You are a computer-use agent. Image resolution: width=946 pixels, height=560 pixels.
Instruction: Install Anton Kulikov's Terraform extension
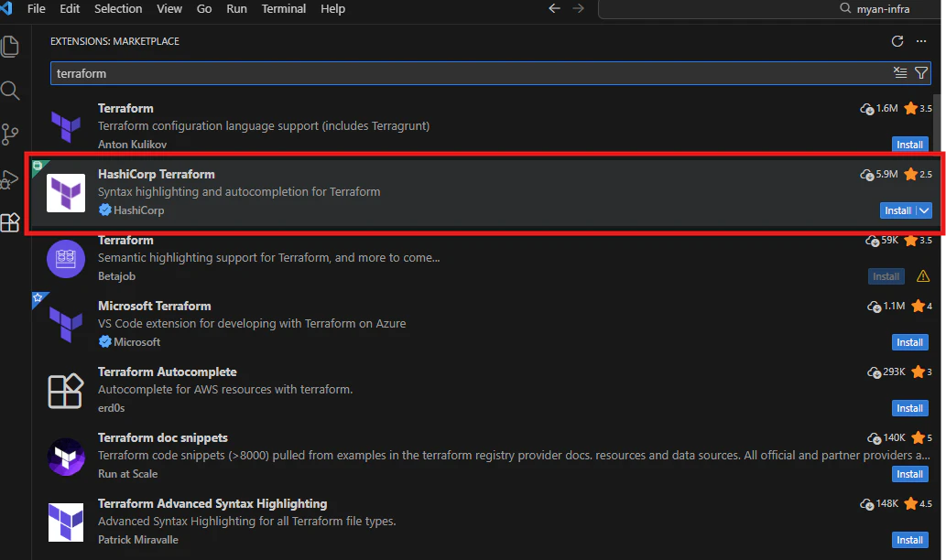pos(909,145)
